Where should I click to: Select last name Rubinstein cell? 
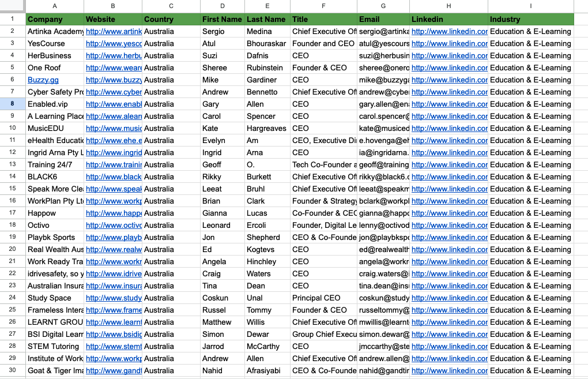267,67
